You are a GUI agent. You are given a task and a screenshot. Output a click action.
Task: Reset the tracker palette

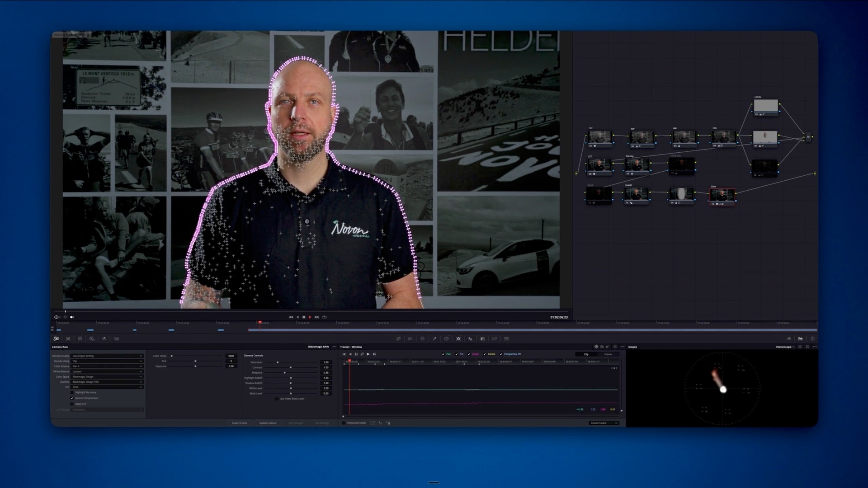pos(615,347)
